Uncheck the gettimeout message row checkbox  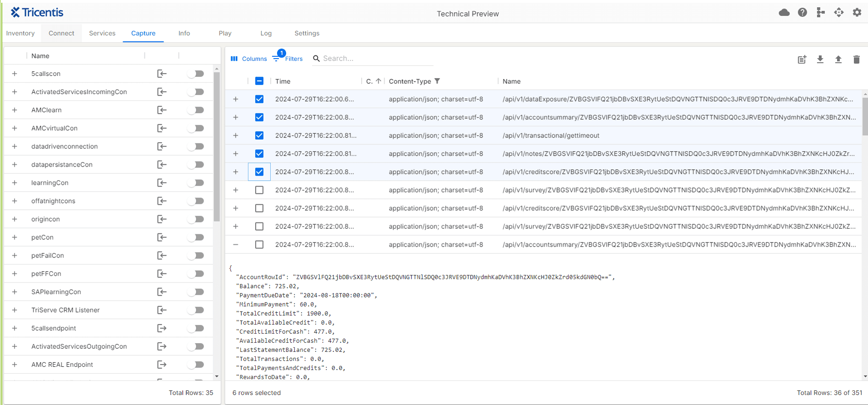259,135
